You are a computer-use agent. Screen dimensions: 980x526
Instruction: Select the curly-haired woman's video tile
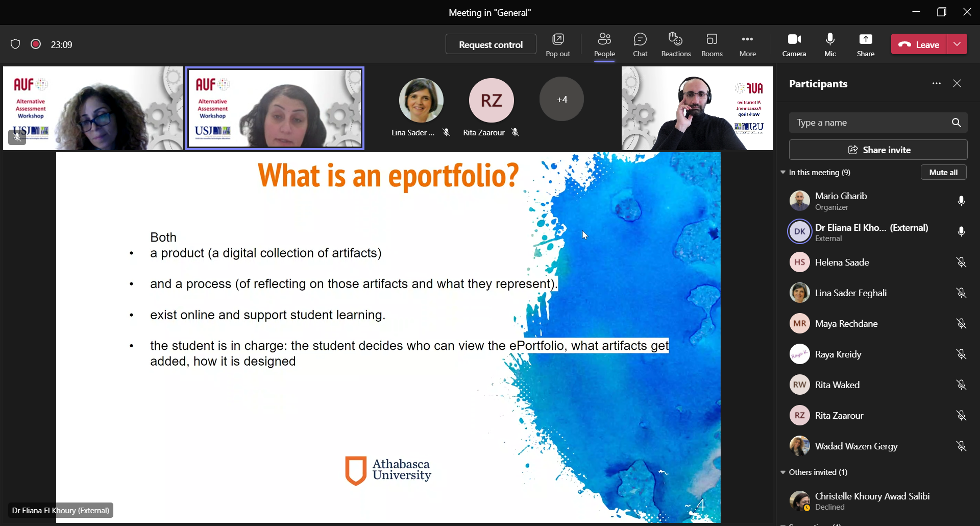93,108
